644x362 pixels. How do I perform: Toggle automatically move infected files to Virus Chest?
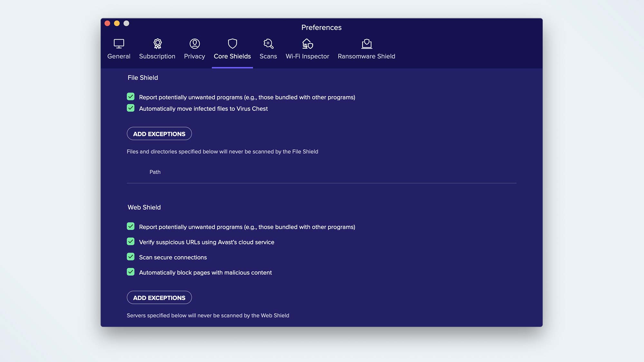130,108
